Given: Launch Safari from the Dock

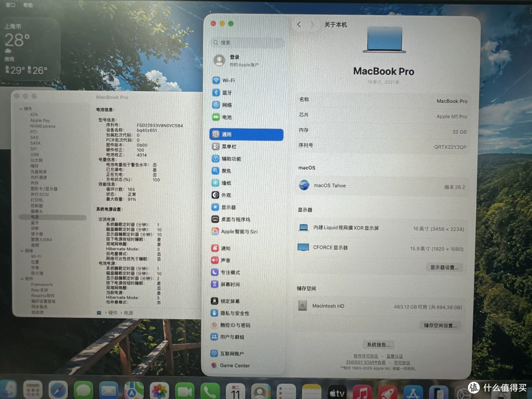Looking at the screenshot, I should (58, 390).
